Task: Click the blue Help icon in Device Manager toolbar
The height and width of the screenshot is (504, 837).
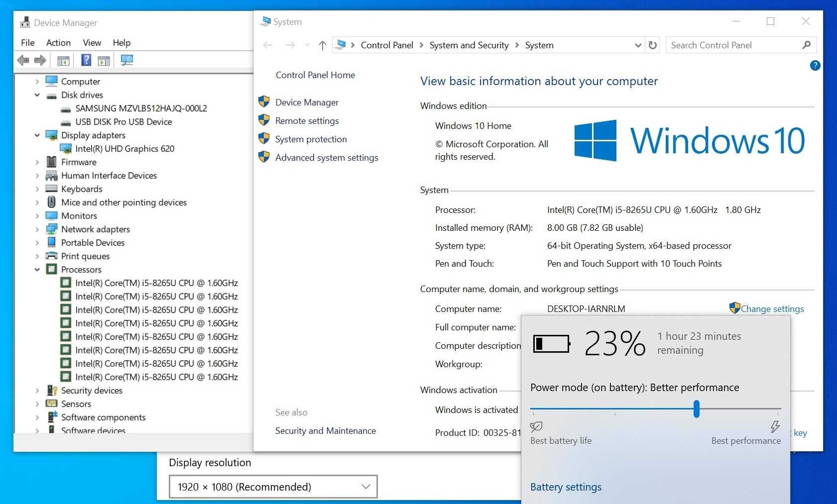Action: (x=86, y=60)
